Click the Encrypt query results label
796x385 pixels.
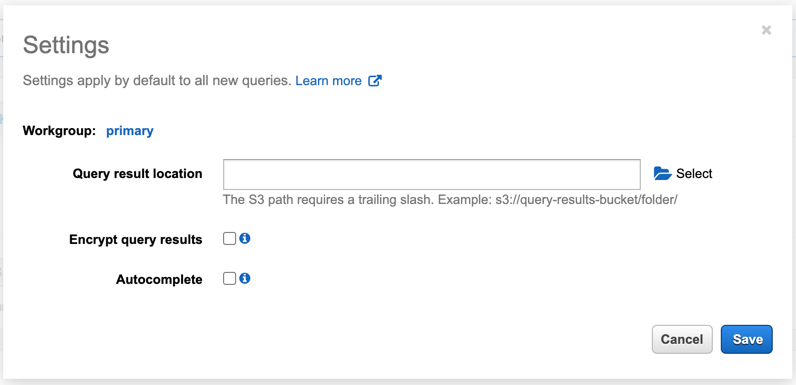136,240
